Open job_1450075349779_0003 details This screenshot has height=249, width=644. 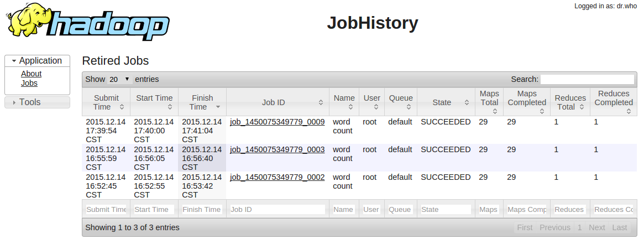[x=277, y=149]
